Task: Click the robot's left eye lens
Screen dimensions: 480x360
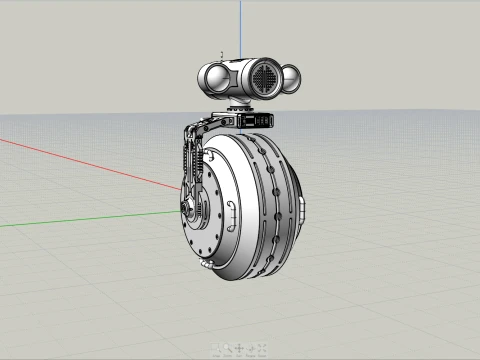Action: [x=217, y=79]
